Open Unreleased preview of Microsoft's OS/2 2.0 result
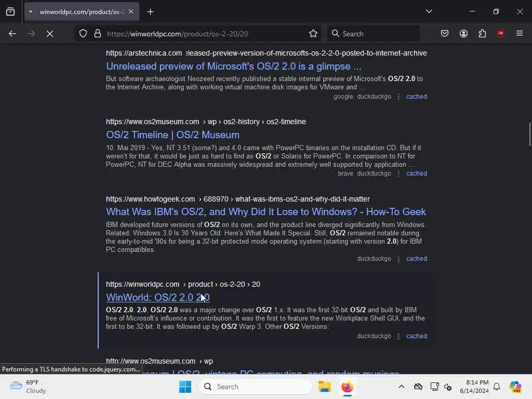The image size is (532, 399). (x=234, y=66)
